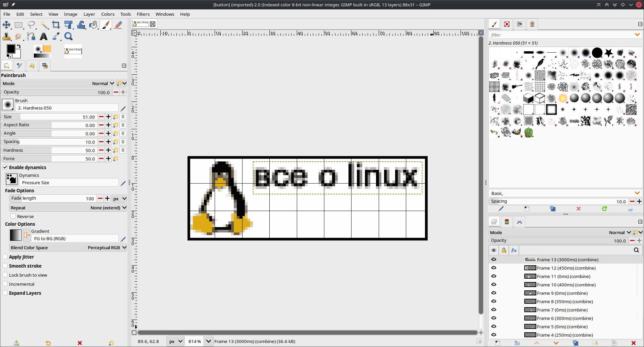This screenshot has height=347, width=644.
Task: Select the Text tool
Action: click(44, 37)
